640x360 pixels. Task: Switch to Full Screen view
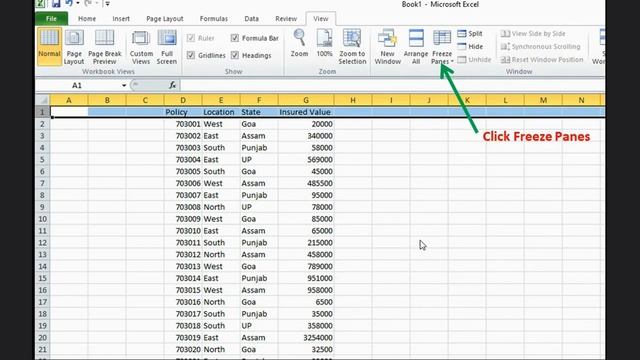167,47
